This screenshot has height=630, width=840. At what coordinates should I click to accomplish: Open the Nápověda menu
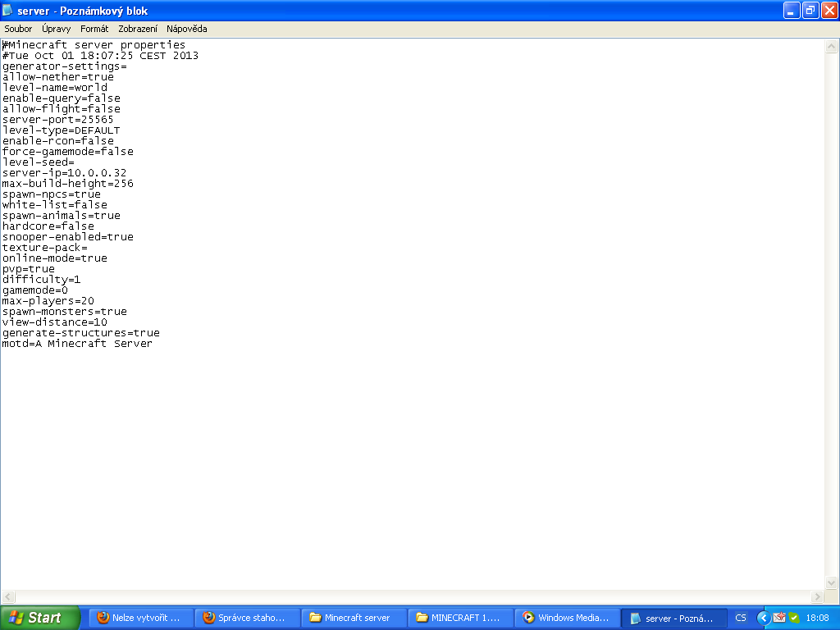[186, 29]
